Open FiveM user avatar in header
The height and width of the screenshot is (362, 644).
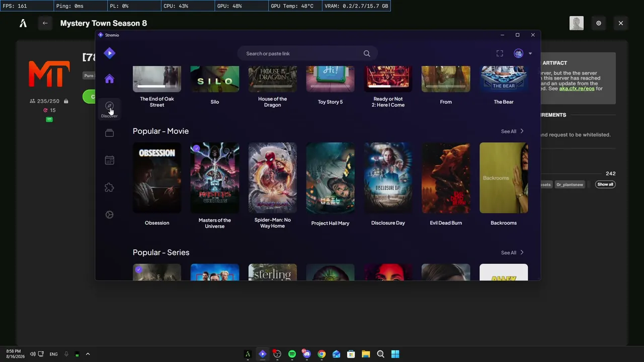pyautogui.click(x=577, y=23)
